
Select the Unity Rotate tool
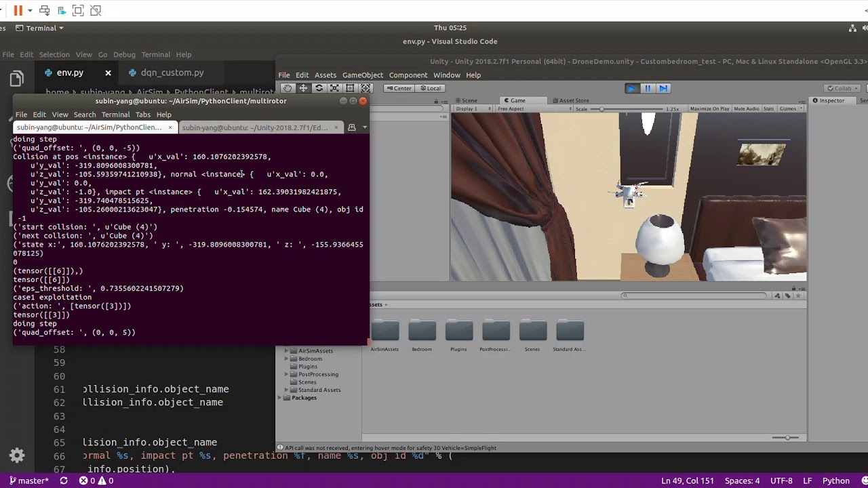click(319, 88)
